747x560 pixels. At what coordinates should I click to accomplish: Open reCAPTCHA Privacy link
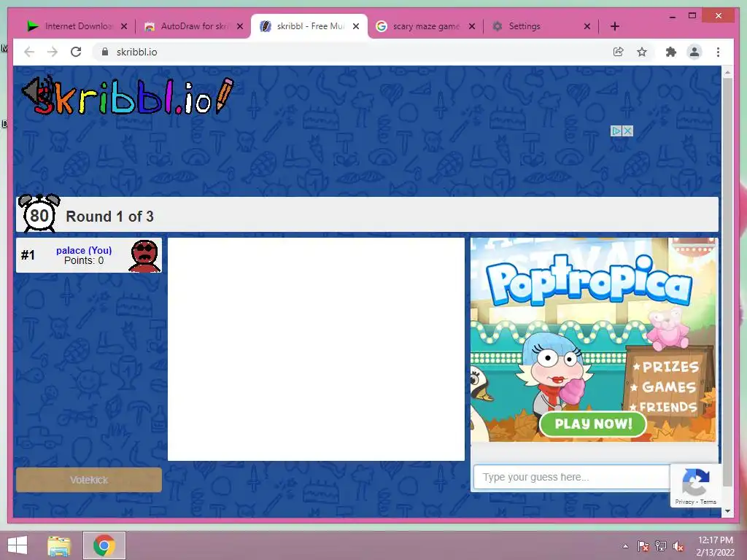pos(684,502)
